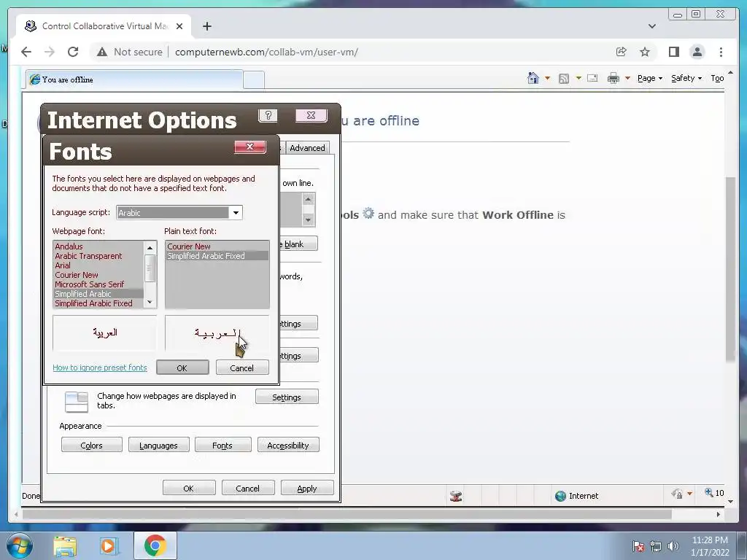Click the Print icon in IE toolbar

click(613, 78)
